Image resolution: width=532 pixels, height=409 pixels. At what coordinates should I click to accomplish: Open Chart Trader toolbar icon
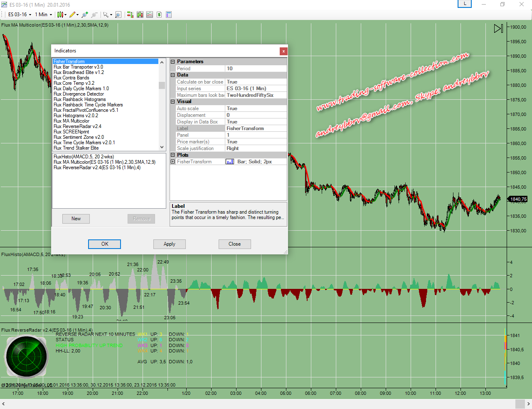tap(130, 15)
